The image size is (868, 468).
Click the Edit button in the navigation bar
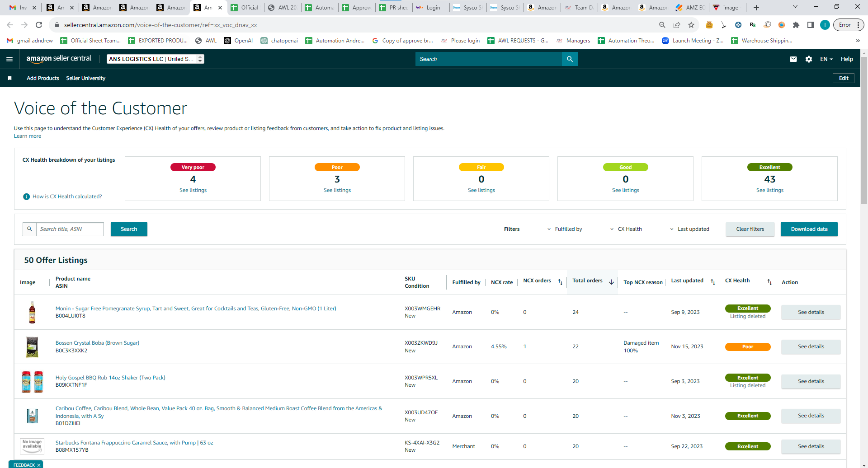844,78
